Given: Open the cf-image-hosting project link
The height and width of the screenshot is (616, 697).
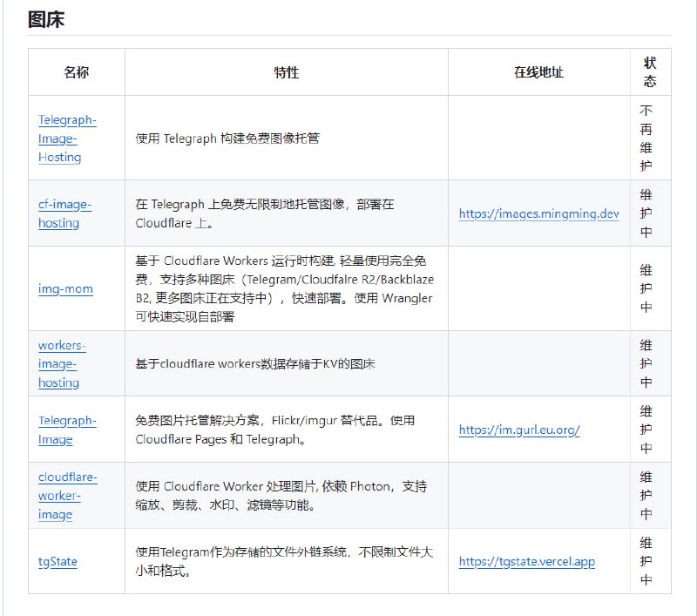Looking at the screenshot, I should 65,213.
